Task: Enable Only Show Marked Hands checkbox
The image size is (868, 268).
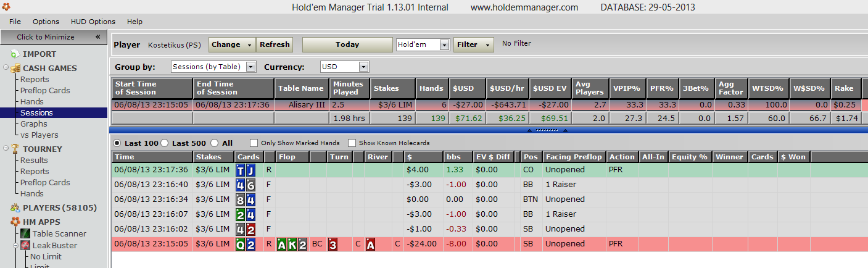Action: [x=254, y=143]
